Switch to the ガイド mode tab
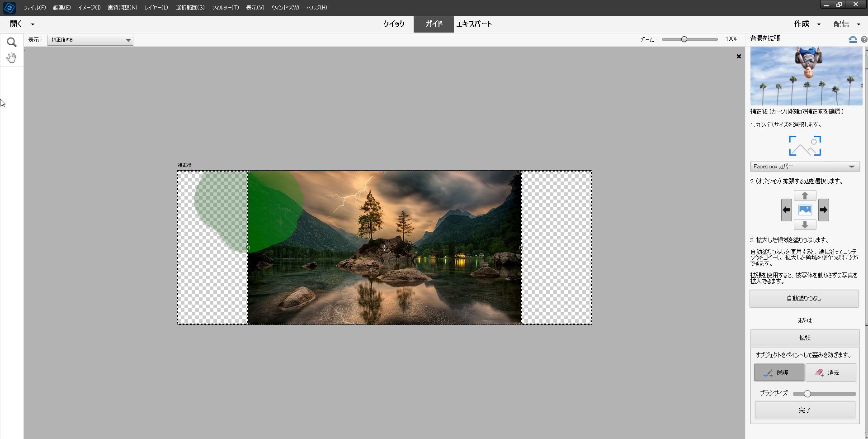The width and height of the screenshot is (868, 439). (x=434, y=24)
